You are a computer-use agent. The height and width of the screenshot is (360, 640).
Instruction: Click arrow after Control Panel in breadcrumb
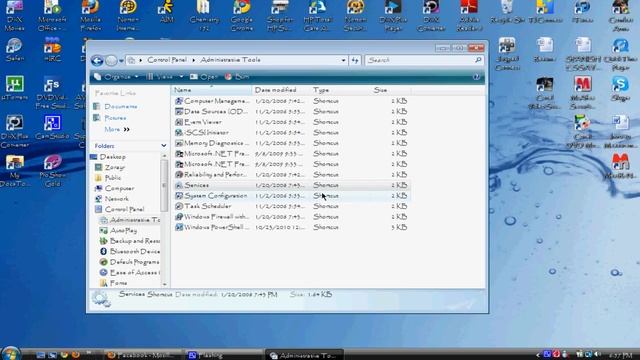click(x=193, y=60)
